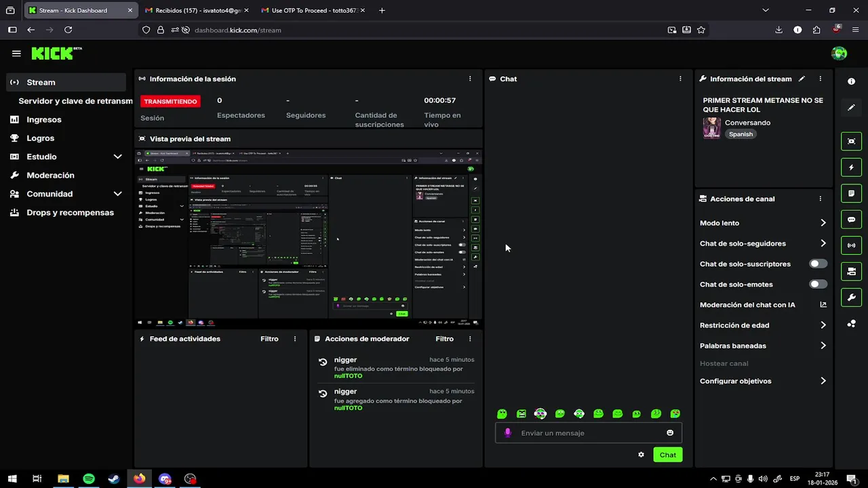Click the stream preview thumbnail
Image resolution: width=868 pixels, height=488 pixels.
(309, 239)
